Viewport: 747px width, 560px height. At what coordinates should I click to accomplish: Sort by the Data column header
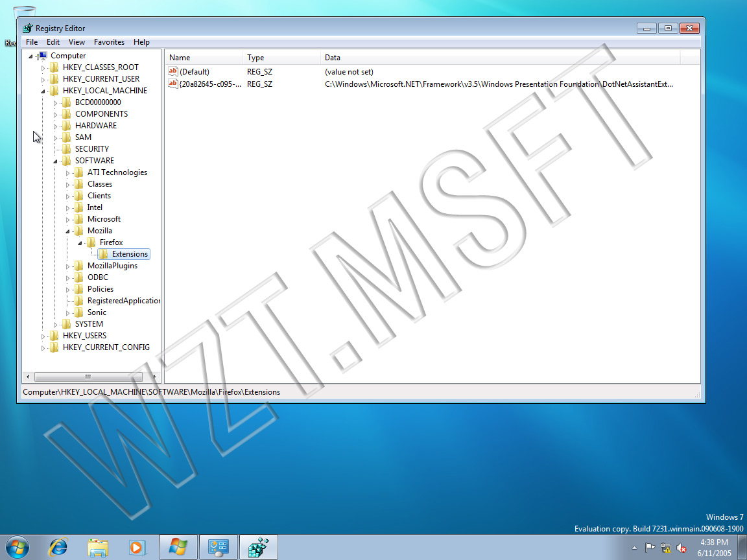[501, 58]
